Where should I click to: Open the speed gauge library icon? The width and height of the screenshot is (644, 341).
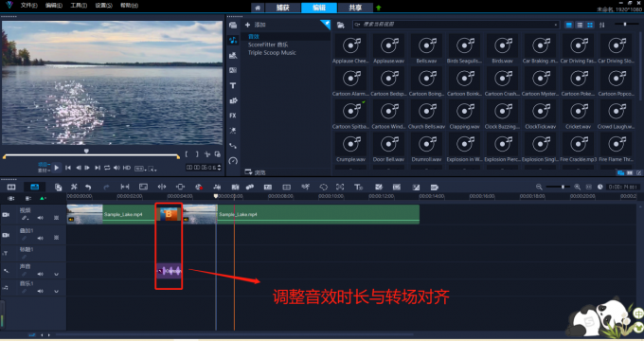click(x=233, y=161)
